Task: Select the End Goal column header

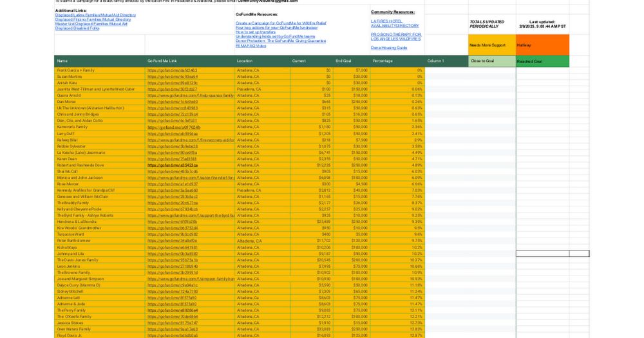Action: 351,61
